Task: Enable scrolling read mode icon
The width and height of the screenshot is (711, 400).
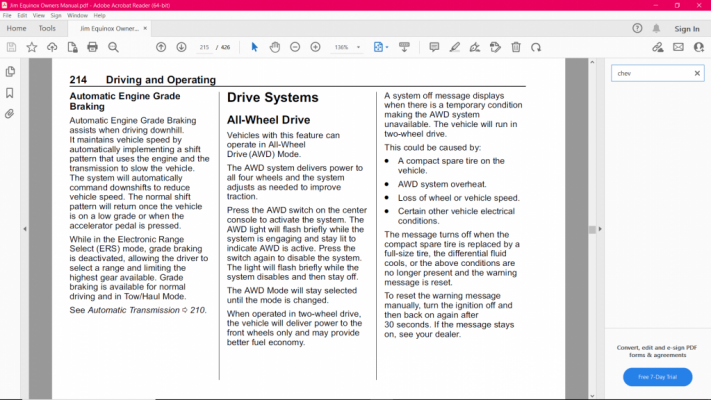Action: pyautogui.click(x=404, y=47)
